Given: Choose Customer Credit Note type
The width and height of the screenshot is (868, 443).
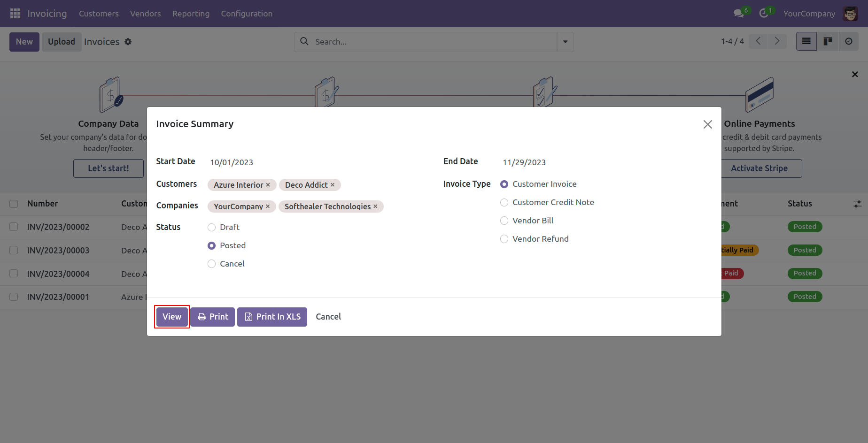Looking at the screenshot, I should click(504, 202).
